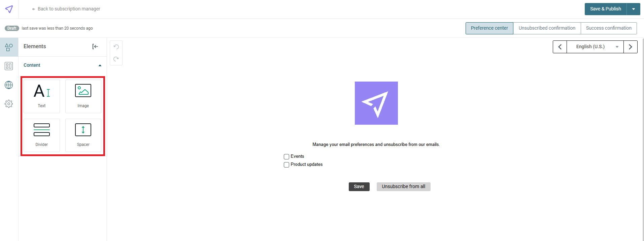
Task: Go to previous language
Action: click(560, 47)
